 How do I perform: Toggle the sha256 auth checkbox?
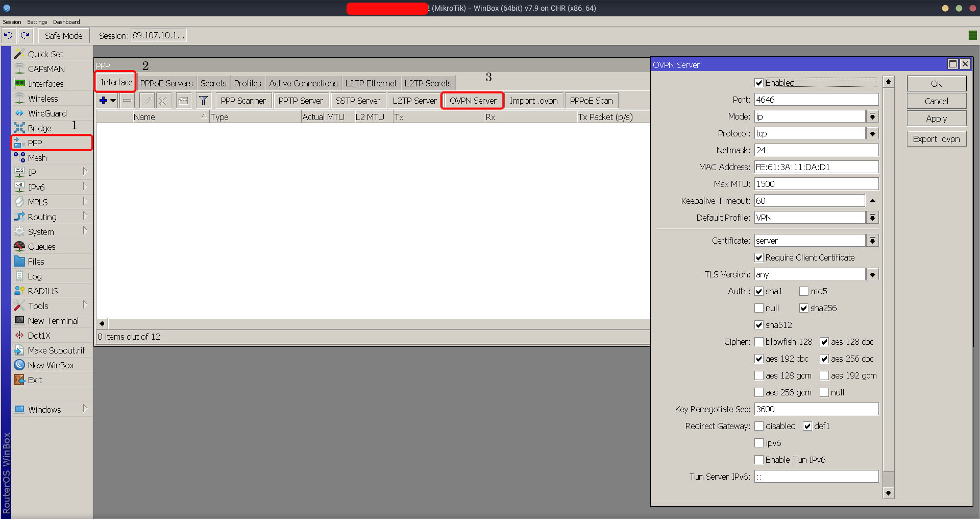point(804,308)
